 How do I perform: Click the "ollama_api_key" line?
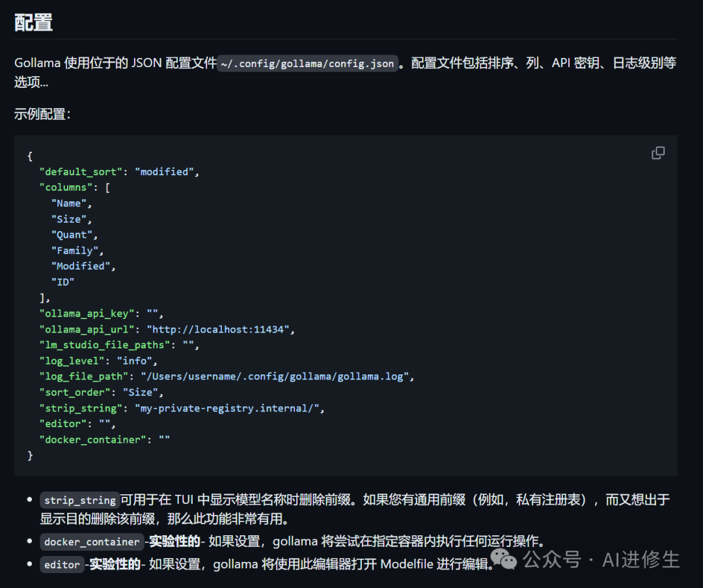pos(102,313)
